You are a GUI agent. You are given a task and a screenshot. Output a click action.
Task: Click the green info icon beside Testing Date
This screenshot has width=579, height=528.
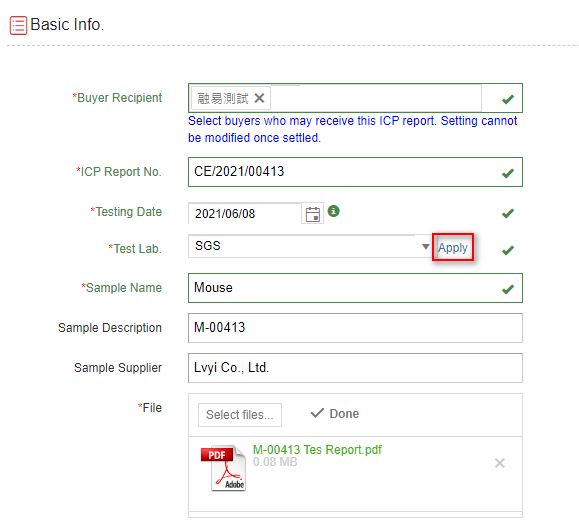pyautogui.click(x=333, y=211)
